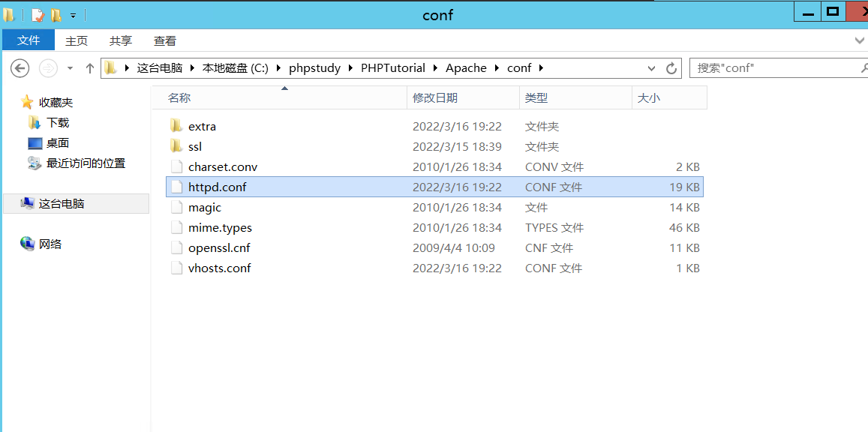Navigate to Apache via the breadcrumb
868x432 pixels.
(x=466, y=67)
